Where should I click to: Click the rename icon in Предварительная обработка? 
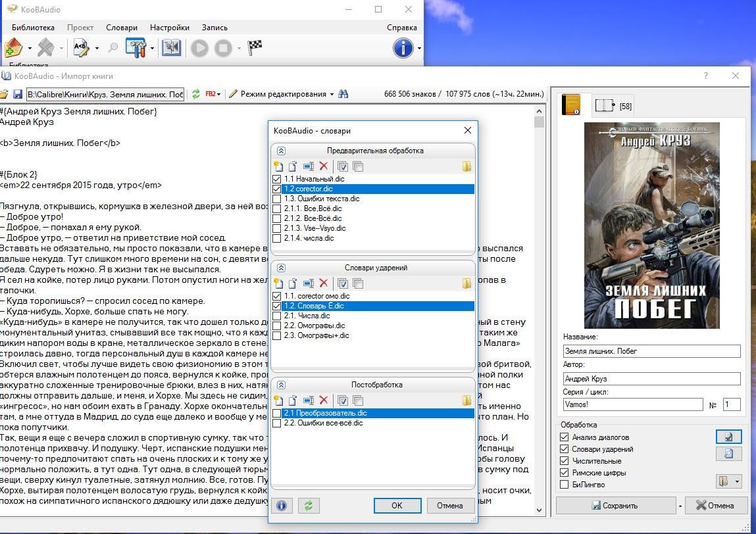[x=309, y=166]
